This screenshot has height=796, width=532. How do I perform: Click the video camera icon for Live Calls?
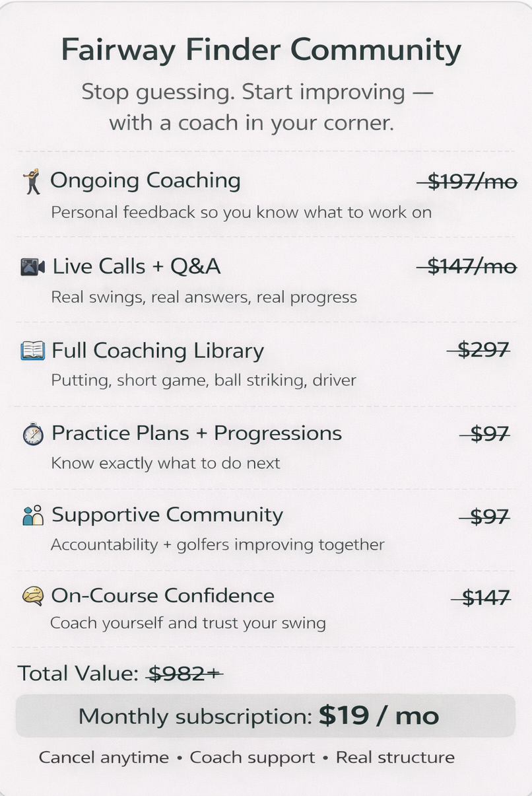(32, 266)
